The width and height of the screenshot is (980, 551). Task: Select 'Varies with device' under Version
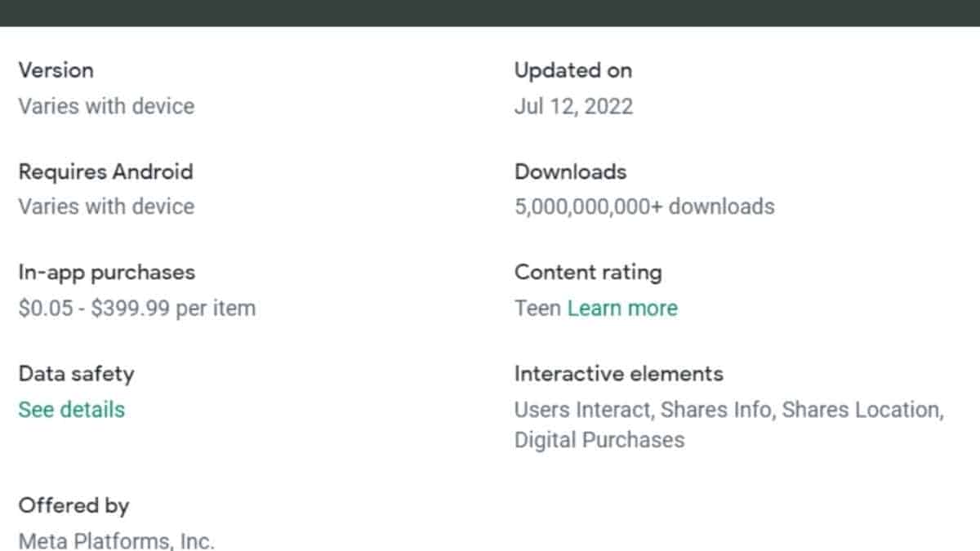click(106, 106)
